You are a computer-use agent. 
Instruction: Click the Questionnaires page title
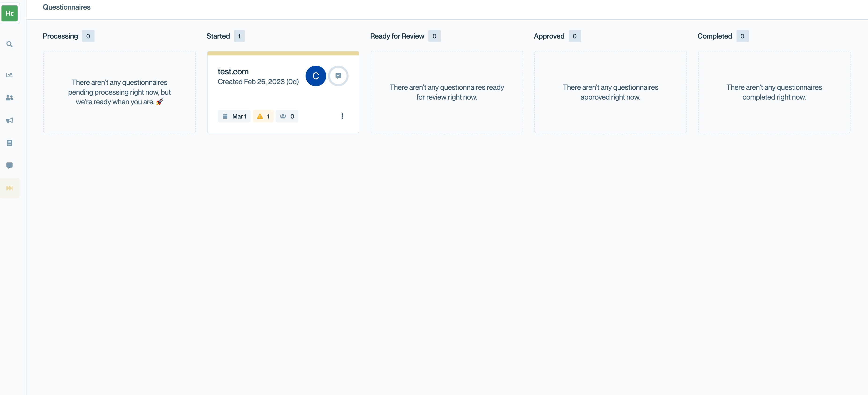click(x=66, y=7)
